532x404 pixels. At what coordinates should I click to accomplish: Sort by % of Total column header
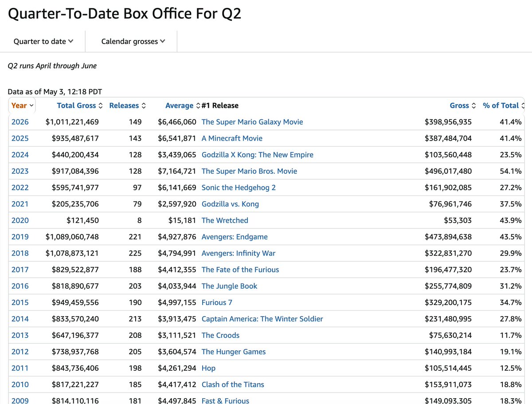tap(504, 106)
